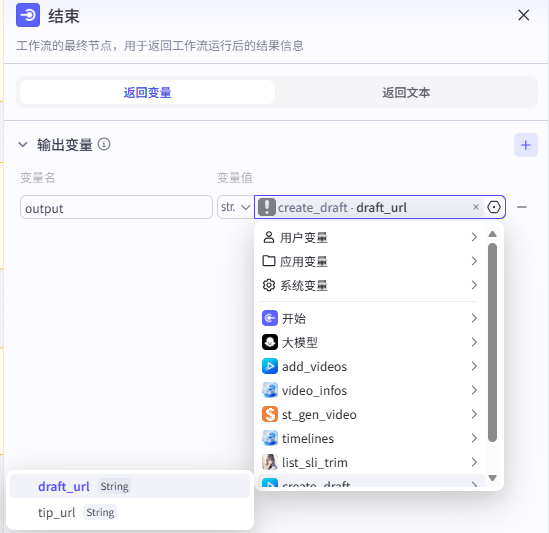Open 应用变量 submenu

pos(370,261)
